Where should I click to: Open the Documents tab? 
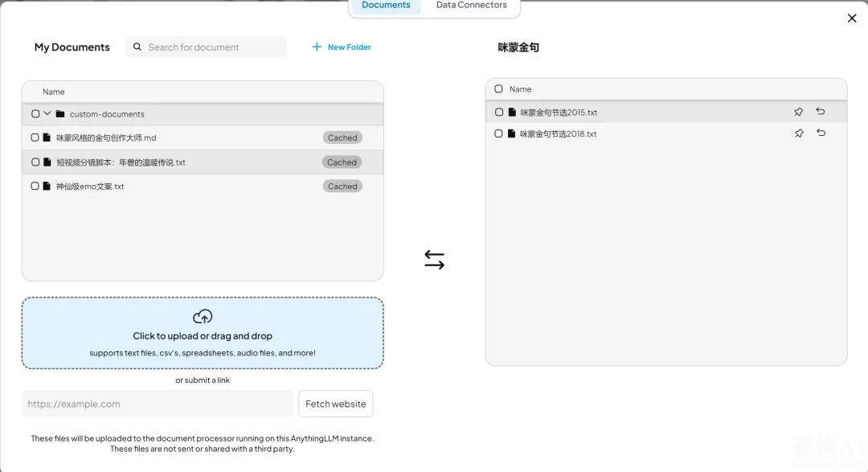[386, 6]
